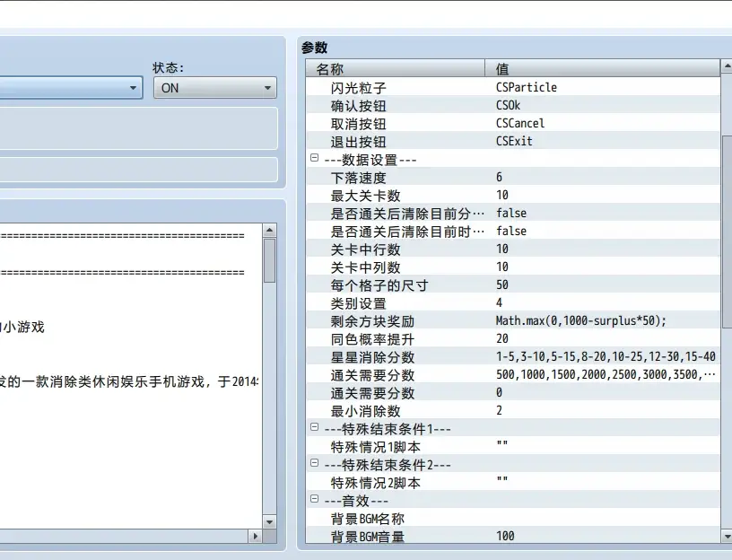Screen dimensions: 732x560
Task: Select the 星星消除分数 parameter row
Action: click(x=513, y=356)
